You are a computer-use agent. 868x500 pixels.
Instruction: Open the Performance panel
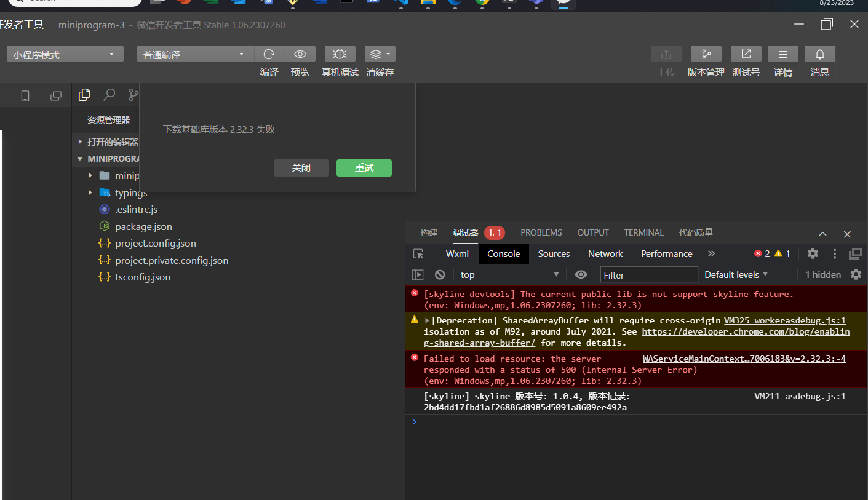[x=667, y=253]
